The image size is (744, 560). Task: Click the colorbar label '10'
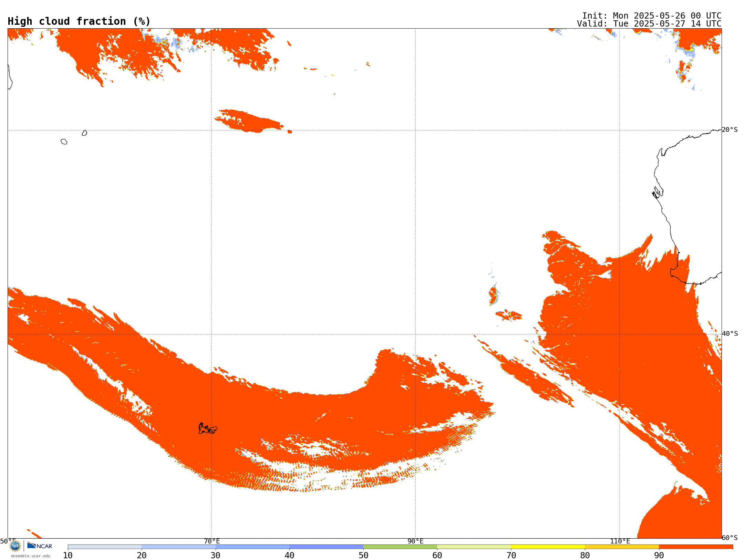[68, 555]
